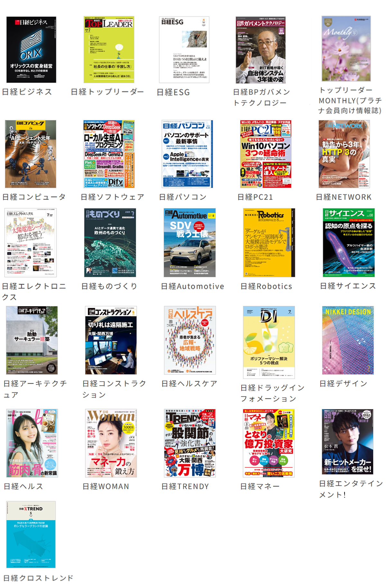This screenshot has height=588, width=386.
Task: Open the 日経ESG magazine cover
Action: [184, 50]
